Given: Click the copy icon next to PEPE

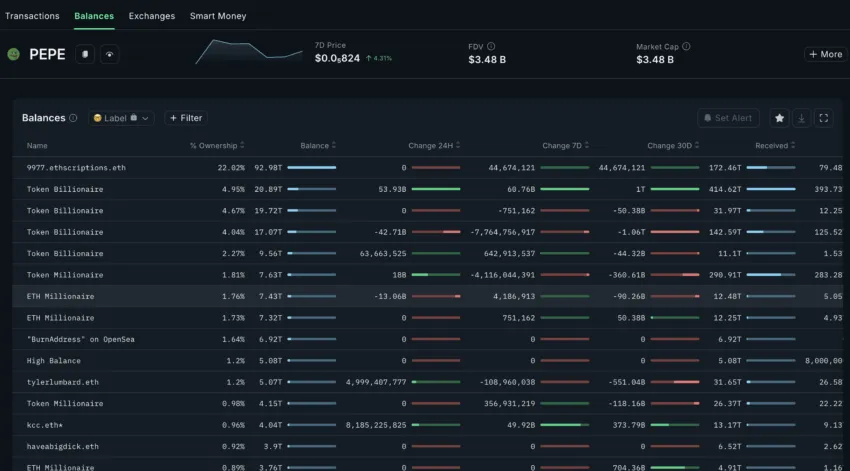Looking at the screenshot, I should (87, 54).
